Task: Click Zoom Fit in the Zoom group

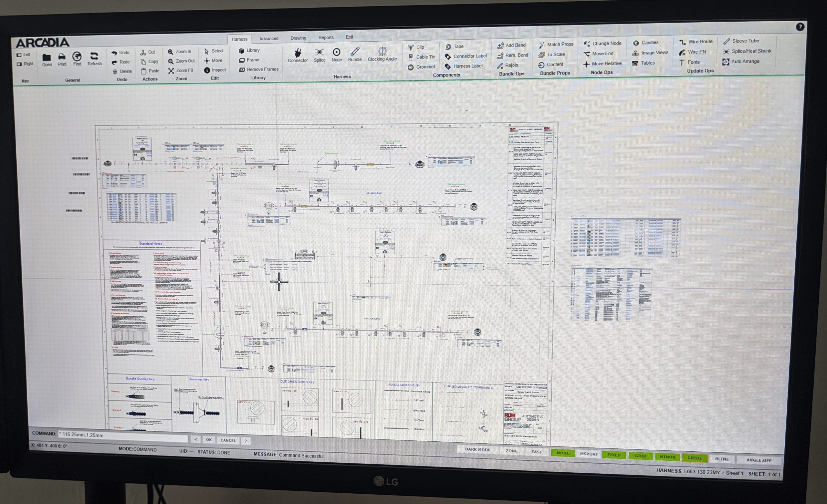Action: 181,70
